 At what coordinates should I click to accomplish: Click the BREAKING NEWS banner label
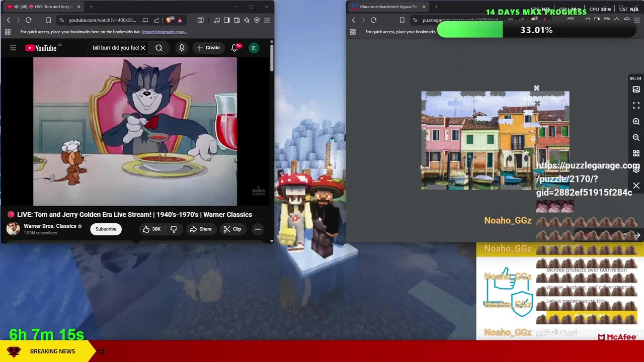coord(52,351)
